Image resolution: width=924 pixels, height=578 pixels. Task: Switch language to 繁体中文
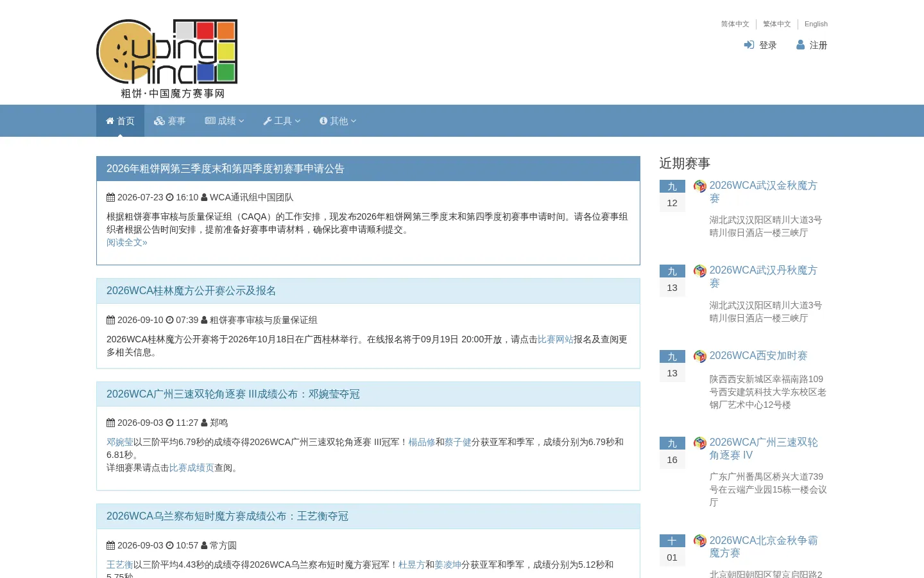[777, 24]
